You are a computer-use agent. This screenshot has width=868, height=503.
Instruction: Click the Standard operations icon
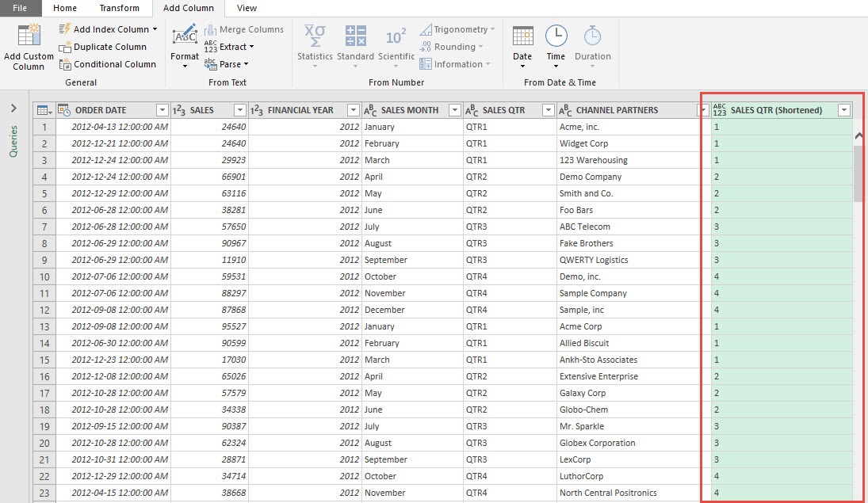[x=355, y=36]
